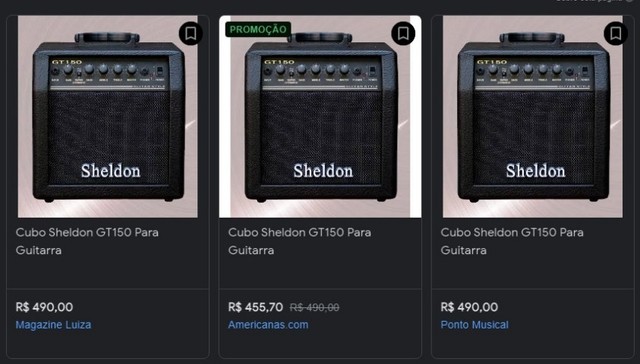Open the about this page info at top right

596,1
